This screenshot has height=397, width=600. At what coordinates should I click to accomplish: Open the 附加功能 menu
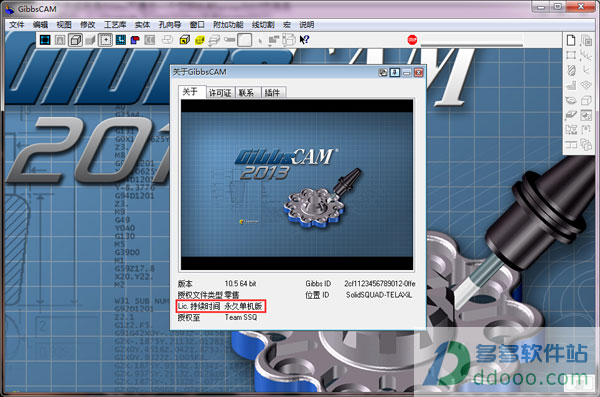(228, 25)
